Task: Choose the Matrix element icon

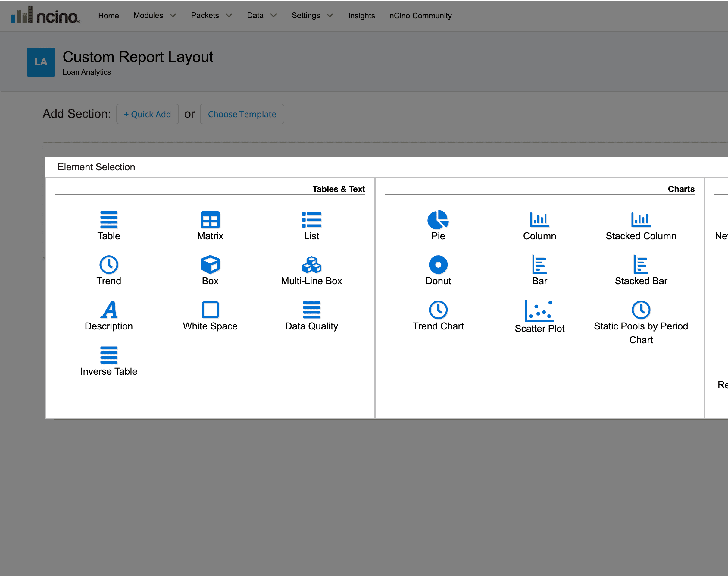Action: coord(210,220)
